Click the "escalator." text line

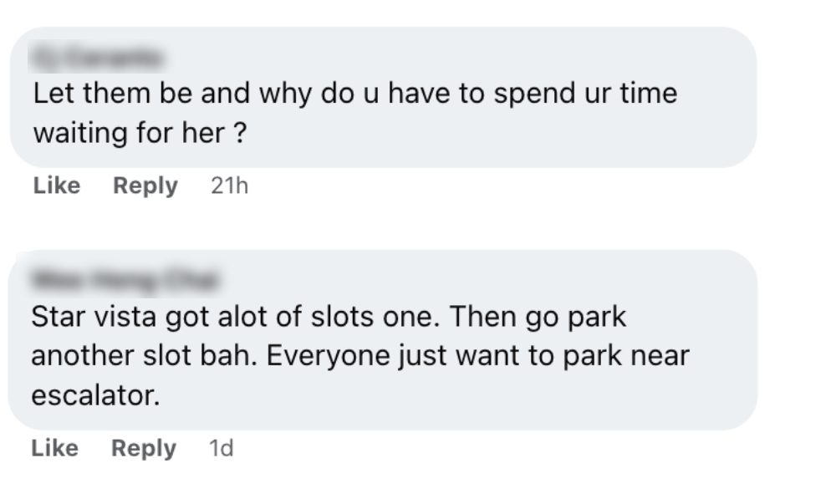click(94, 395)
